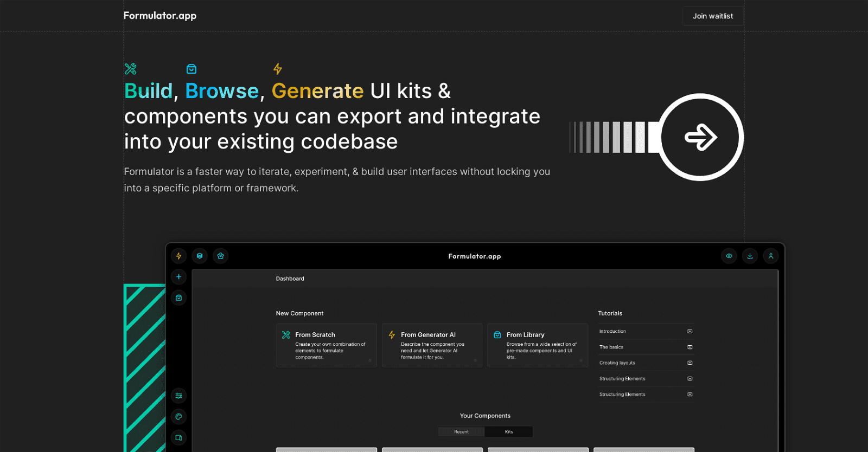868x452 pixels.
Task: Select the From Generator AI card
Action: (432, 345)
